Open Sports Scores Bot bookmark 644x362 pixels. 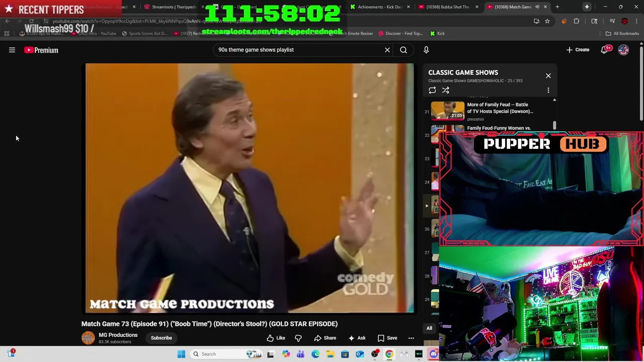pyautogui.click(x=144, y=34)
